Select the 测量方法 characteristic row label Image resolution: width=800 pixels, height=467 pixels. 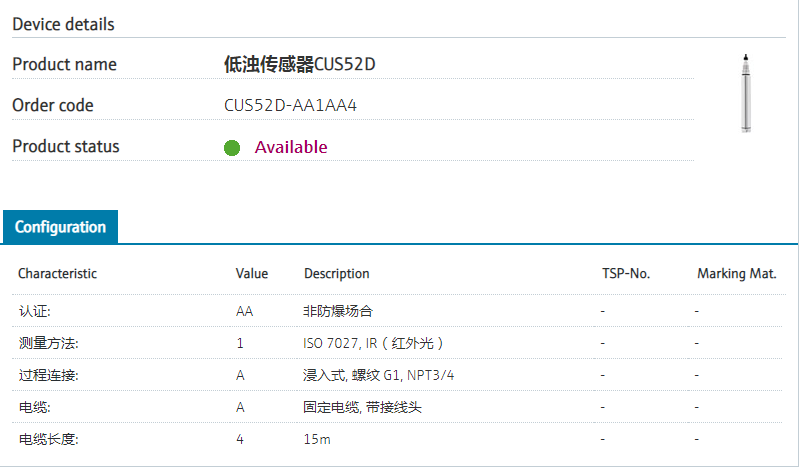click(x=48, y=343)
